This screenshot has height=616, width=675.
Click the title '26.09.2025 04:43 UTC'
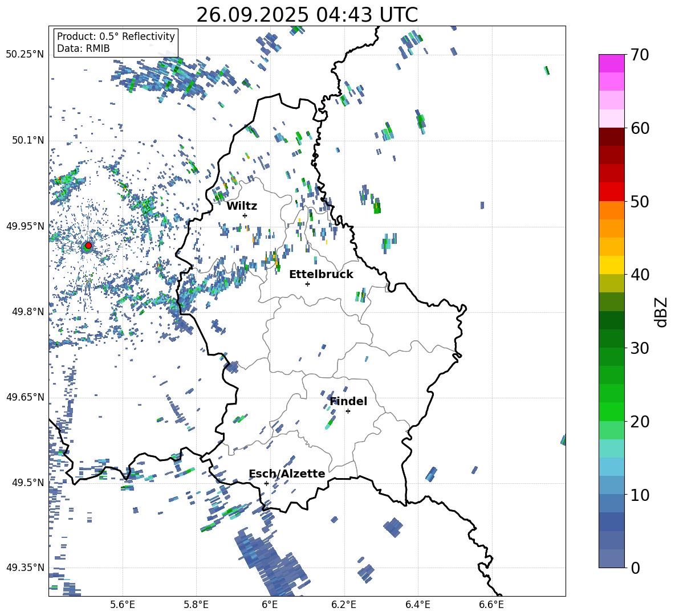[x=307, y=15]
